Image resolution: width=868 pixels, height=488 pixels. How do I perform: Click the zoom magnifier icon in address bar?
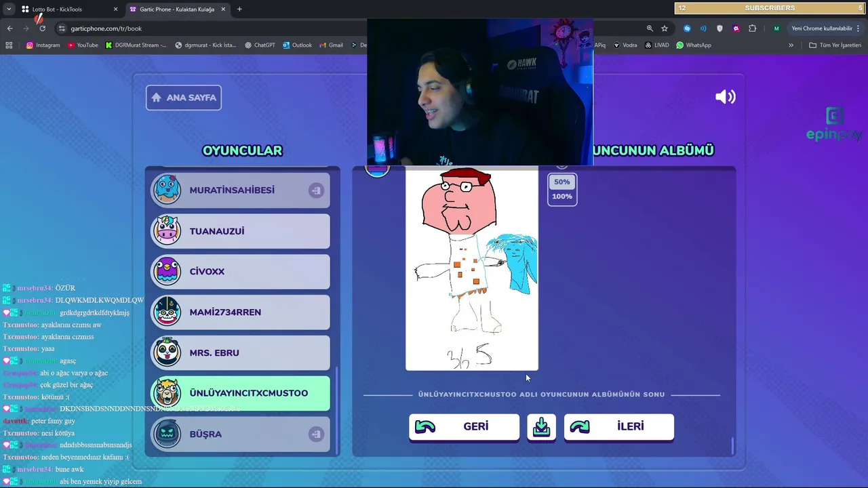pos(650,28)
